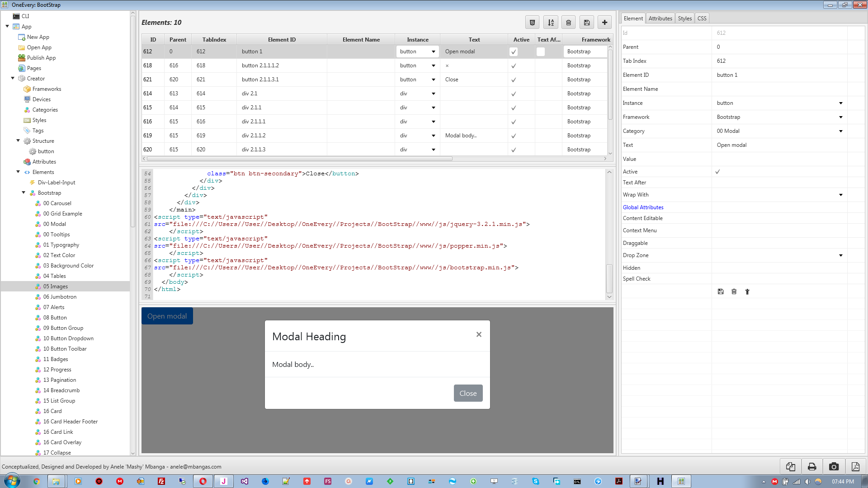This screenshot has width=868, height=488.
Task: Toggle Active checkbox in Element properties panel
Action: tap(717, 172)
